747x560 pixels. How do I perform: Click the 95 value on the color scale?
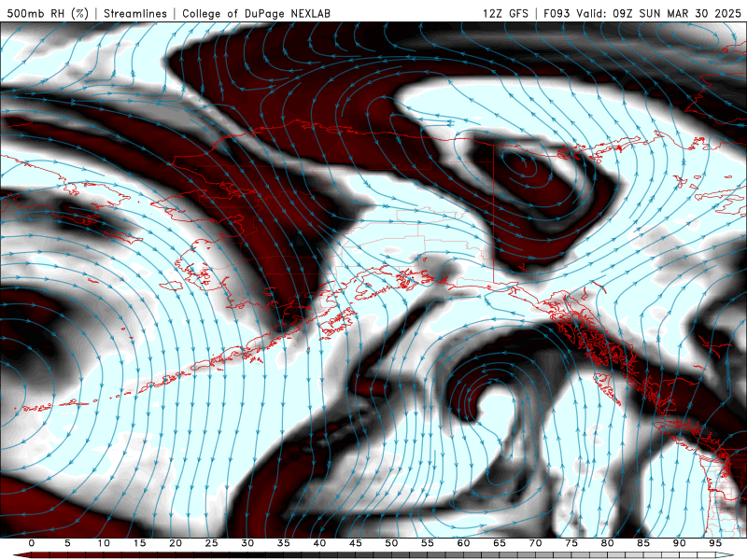715,543
